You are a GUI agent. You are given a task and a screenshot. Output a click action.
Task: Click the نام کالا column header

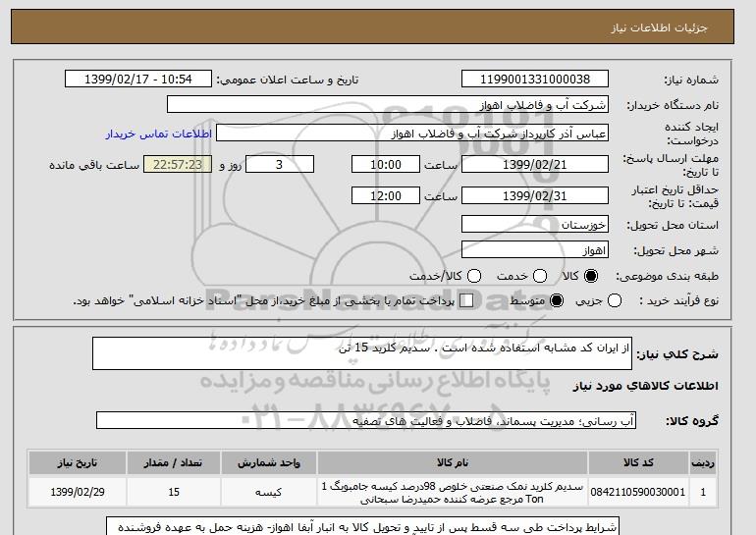(453, 462)
